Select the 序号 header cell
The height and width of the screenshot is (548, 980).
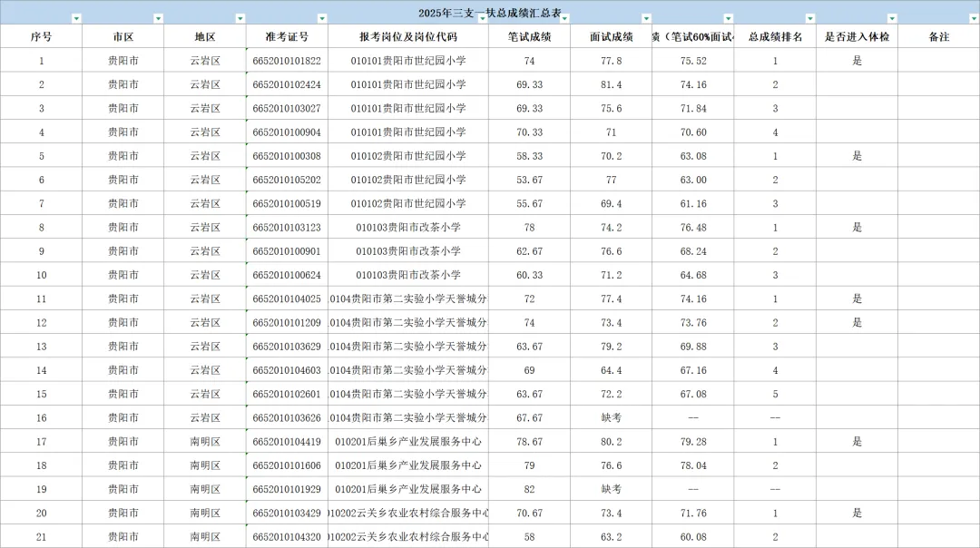(41, 36)
